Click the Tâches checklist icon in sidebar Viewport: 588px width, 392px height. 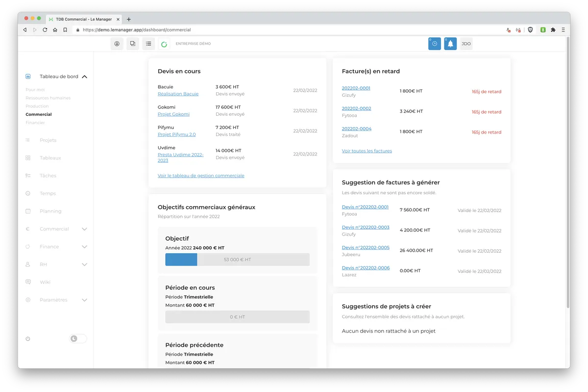[28, 176]
